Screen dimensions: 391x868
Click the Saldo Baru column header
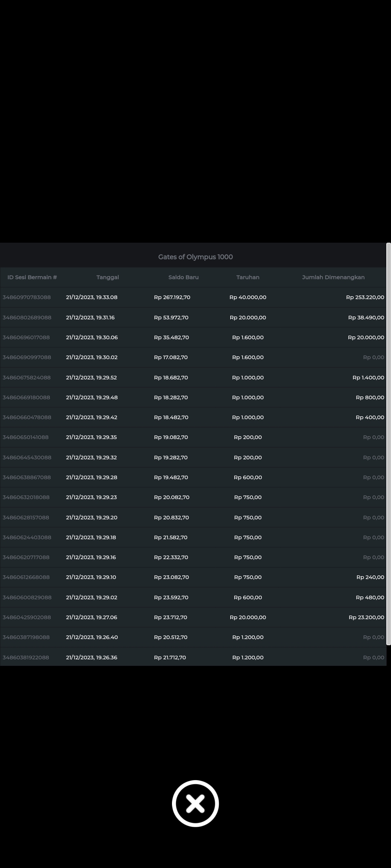(x=183, y=277)
